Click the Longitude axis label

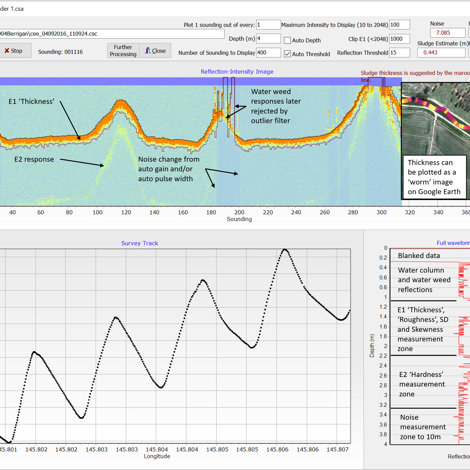(157, 456)
